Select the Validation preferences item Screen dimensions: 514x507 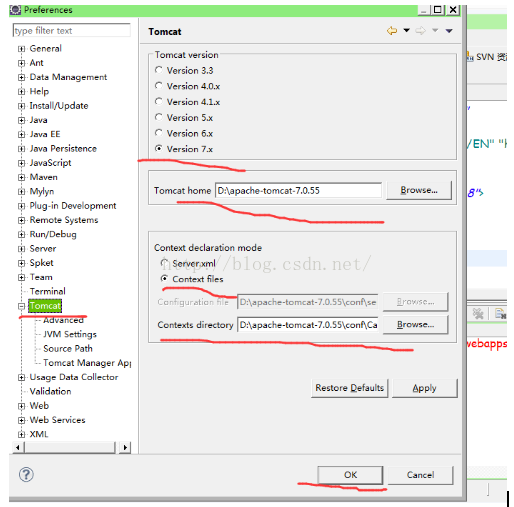pos(50,391)
